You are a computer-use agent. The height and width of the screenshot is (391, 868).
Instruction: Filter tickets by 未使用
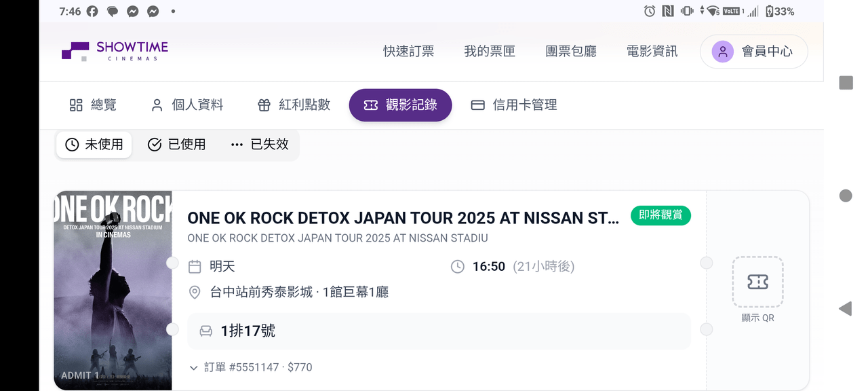[94, 145]
